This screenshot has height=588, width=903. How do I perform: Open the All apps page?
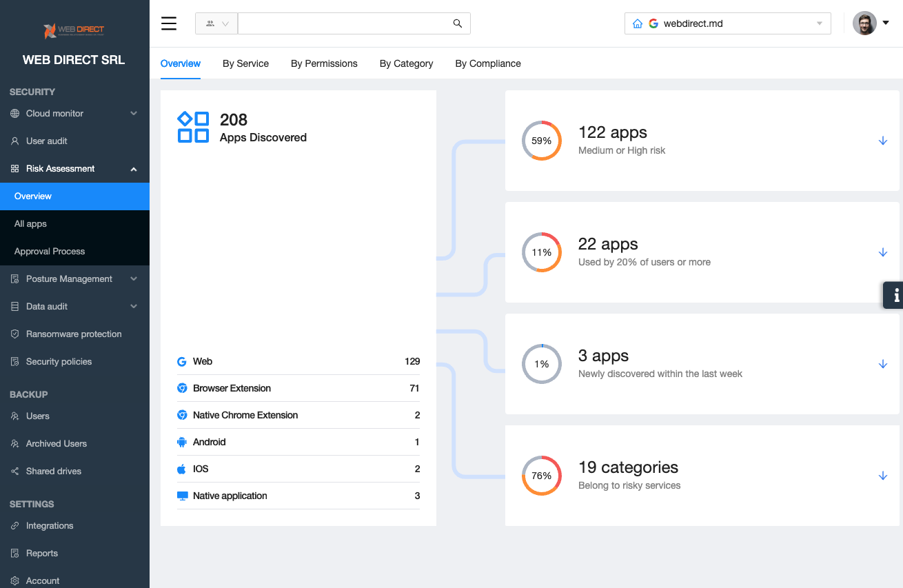30,223
